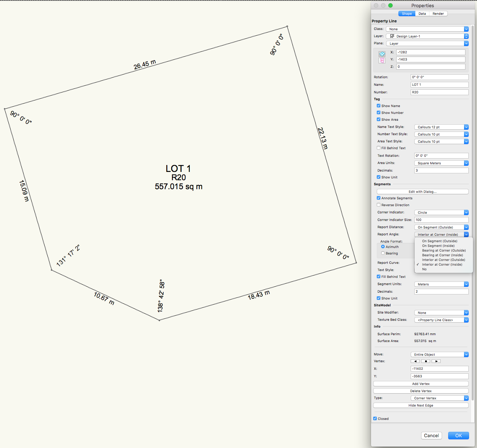This screenshot has height=448, width=477.
Task: Open the Area Units dropdown
Action: click(x=441, y=163)
